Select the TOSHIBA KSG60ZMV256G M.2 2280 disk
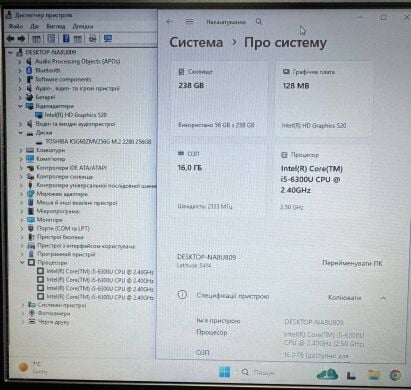411x390 pixels. [x=98, y=141]
